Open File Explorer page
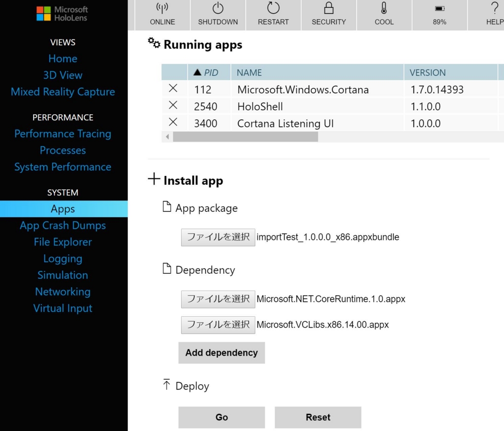Viewport: 504px width, 431px height. point(63,242)
